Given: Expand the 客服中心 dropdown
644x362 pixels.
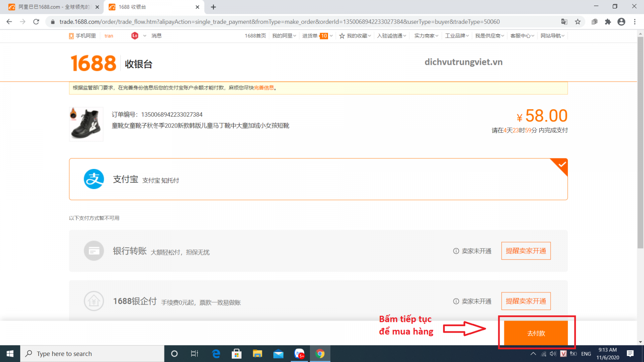Looking at the screenshot, I should [x=522, y=36].
